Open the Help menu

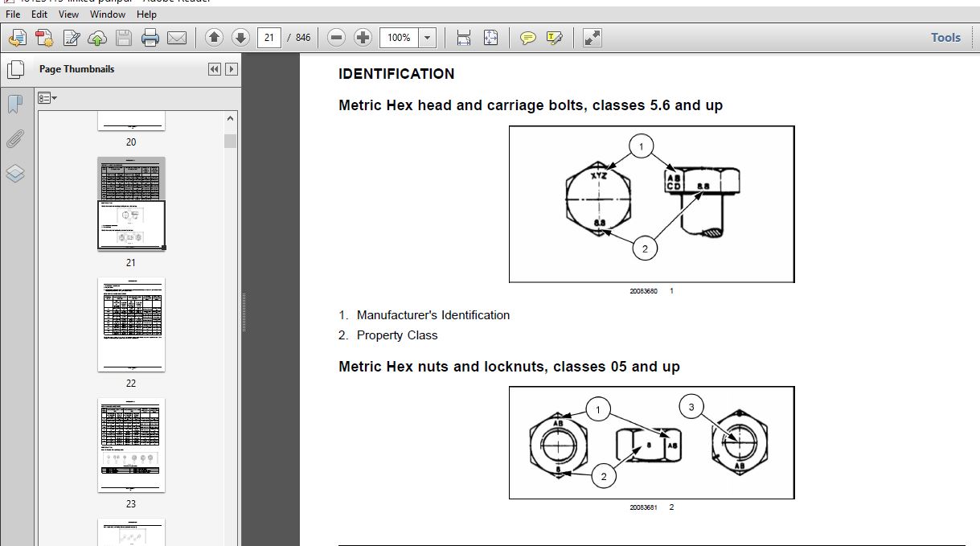[x=146, y=14]
